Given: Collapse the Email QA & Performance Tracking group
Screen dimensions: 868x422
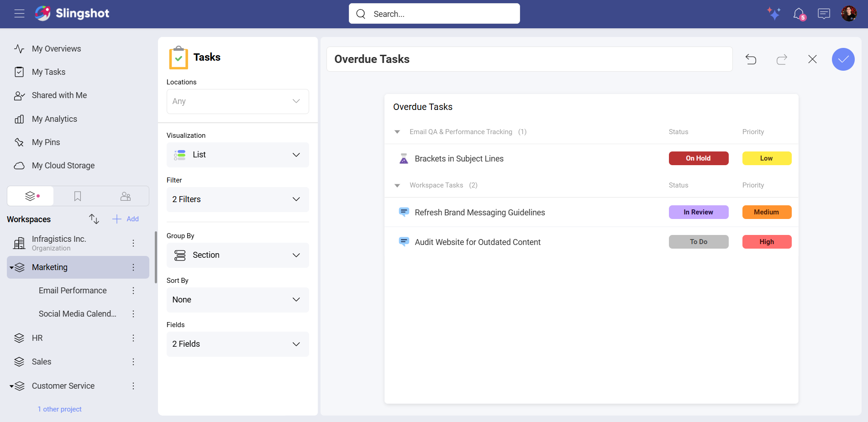Looking at the screenshot, I should coord(397,132).
